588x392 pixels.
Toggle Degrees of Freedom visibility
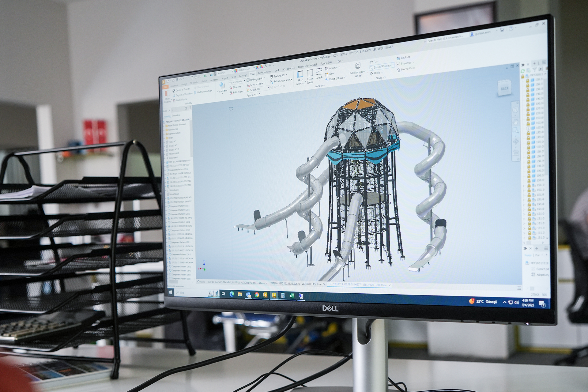(182, 95)
